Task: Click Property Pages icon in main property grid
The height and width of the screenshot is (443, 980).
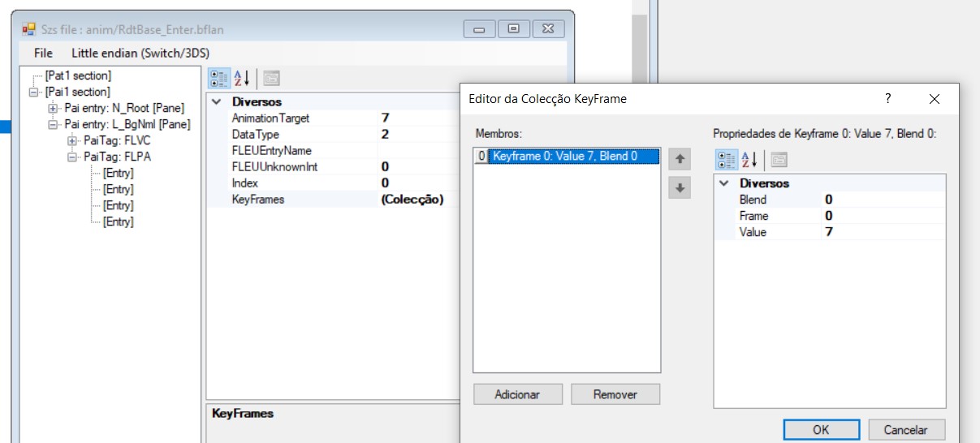Action: point(271,79)
